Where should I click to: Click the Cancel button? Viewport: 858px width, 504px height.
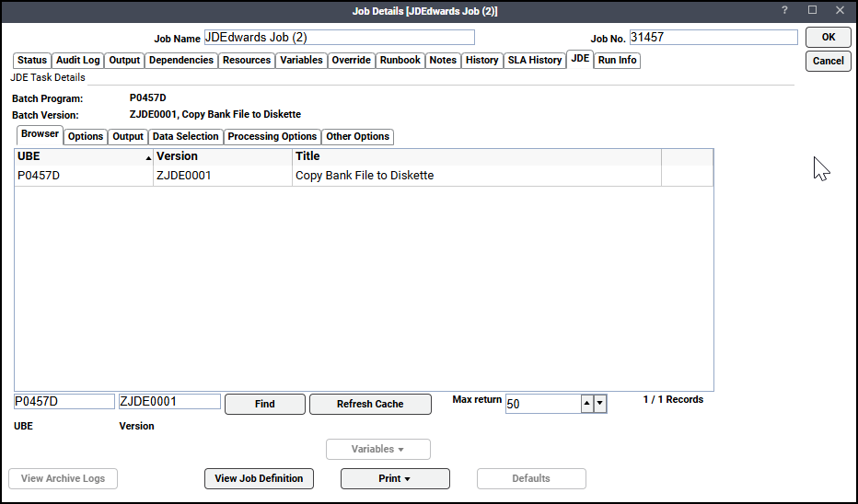pyautogui.click(x=828, y=62)
